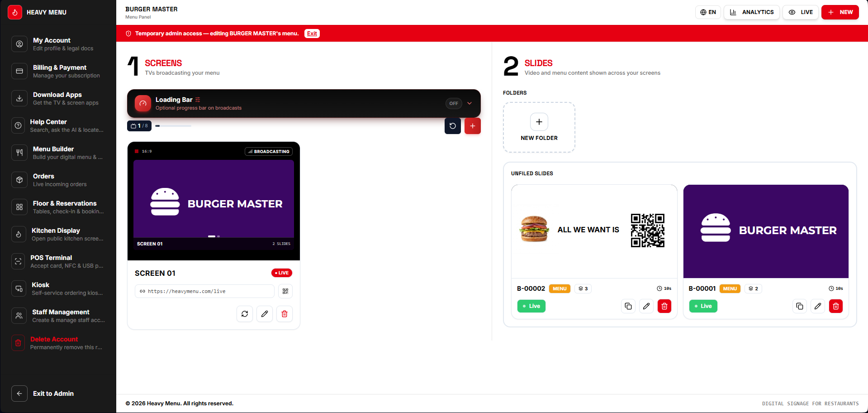The width and height of the screenshot is (868, 413).
Task: Click the screens usage progress bar
Action: [173, 126]
